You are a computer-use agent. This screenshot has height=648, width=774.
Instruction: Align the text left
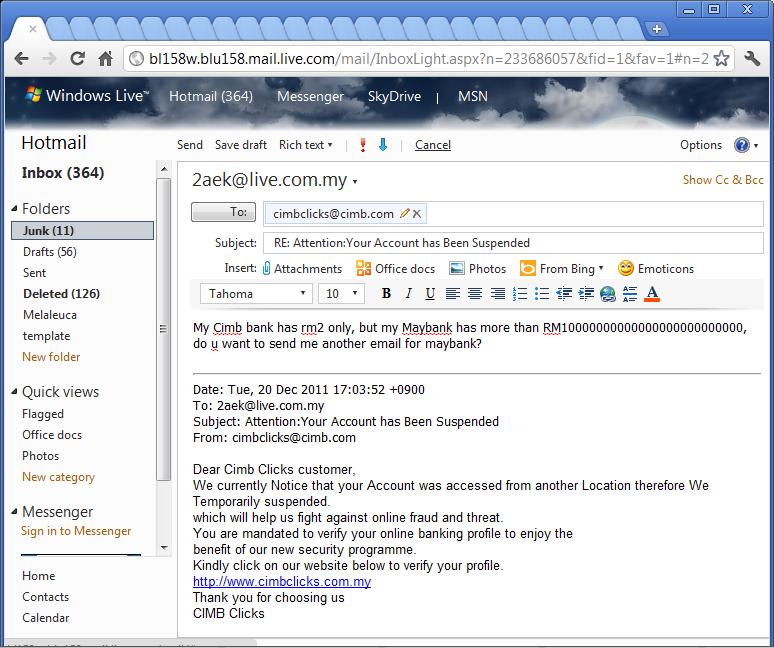click(453, 294)
